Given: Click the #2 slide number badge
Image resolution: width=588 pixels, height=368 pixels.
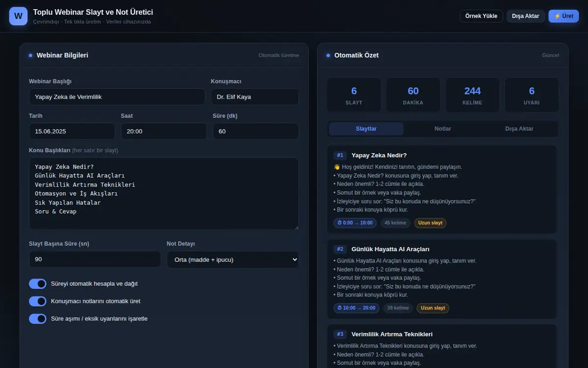Looking at the screenshot, I should pos(340,249).
